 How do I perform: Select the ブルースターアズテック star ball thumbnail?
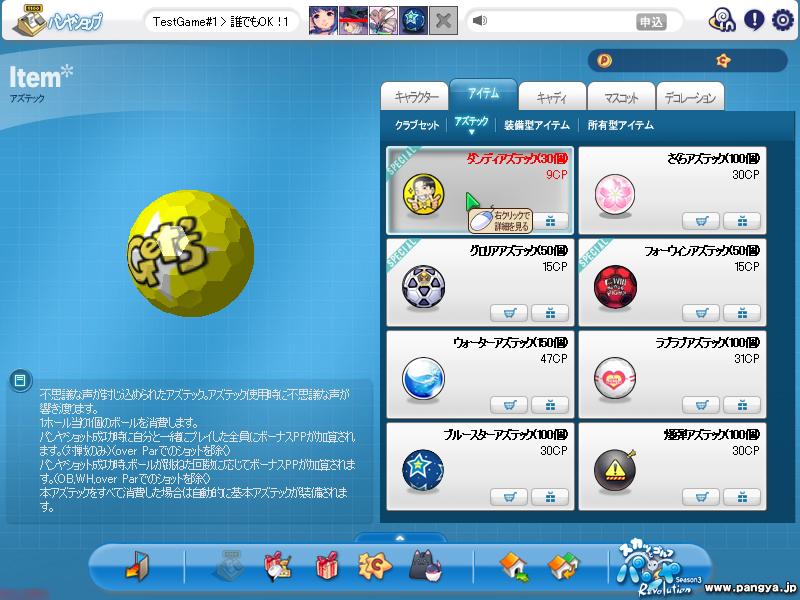point(423,470)
